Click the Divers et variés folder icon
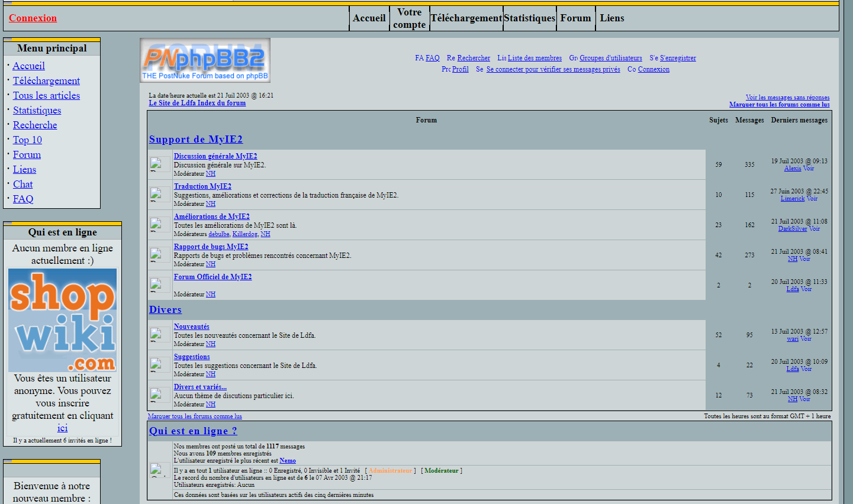This screenshot has height=504, width=853. tap(160, 395)
